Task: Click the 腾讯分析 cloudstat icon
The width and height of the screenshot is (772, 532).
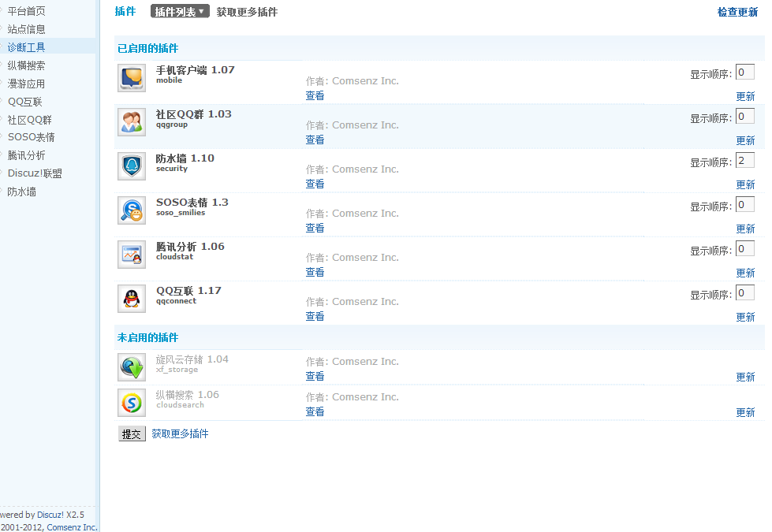Action: point(132,255)
